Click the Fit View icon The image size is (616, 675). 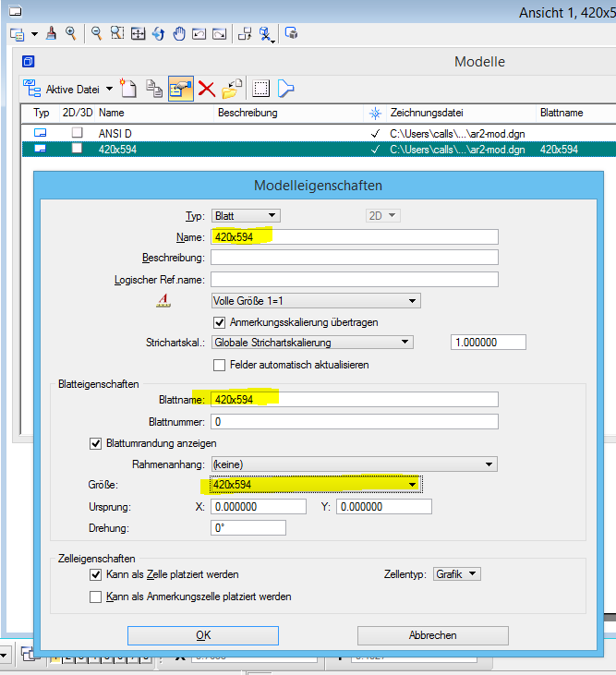coord(138,34)
